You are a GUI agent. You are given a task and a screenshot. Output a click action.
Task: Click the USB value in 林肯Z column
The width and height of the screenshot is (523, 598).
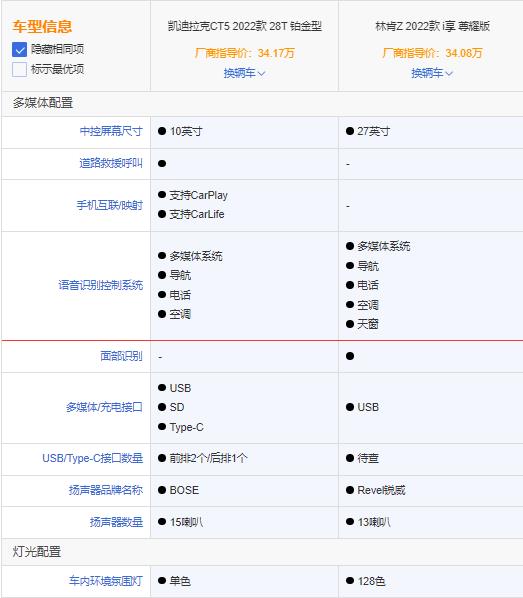368,407
